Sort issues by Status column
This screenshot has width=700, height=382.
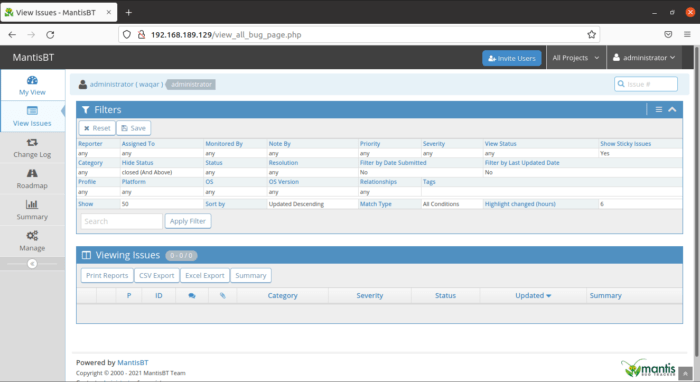click(446, 295)
